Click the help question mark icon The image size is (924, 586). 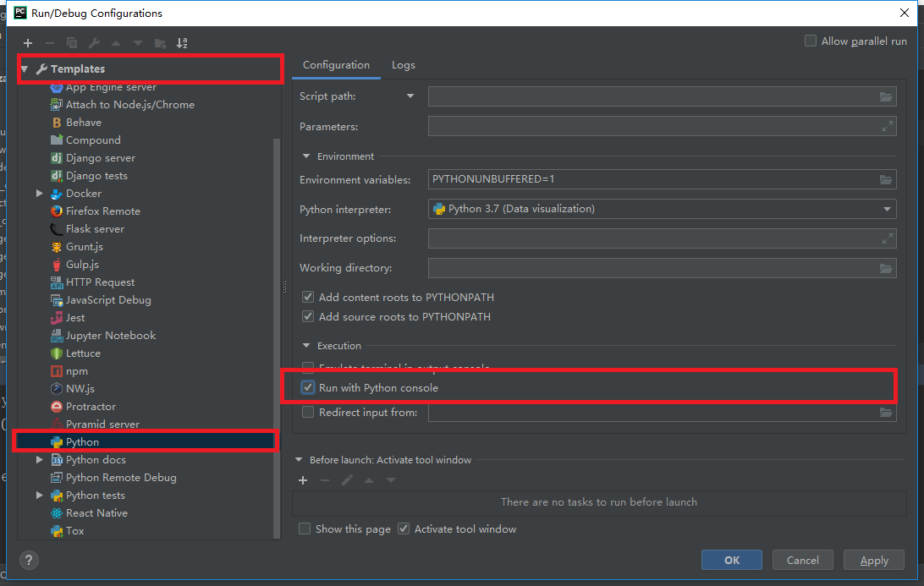pyautogui.click(x=28, y=560)
